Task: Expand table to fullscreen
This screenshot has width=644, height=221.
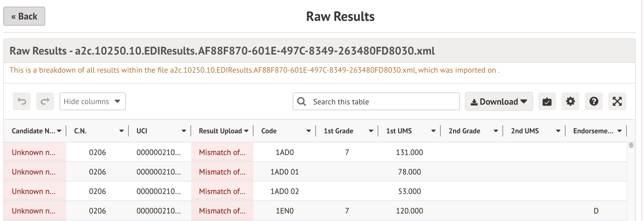Action: click(617, 101)
